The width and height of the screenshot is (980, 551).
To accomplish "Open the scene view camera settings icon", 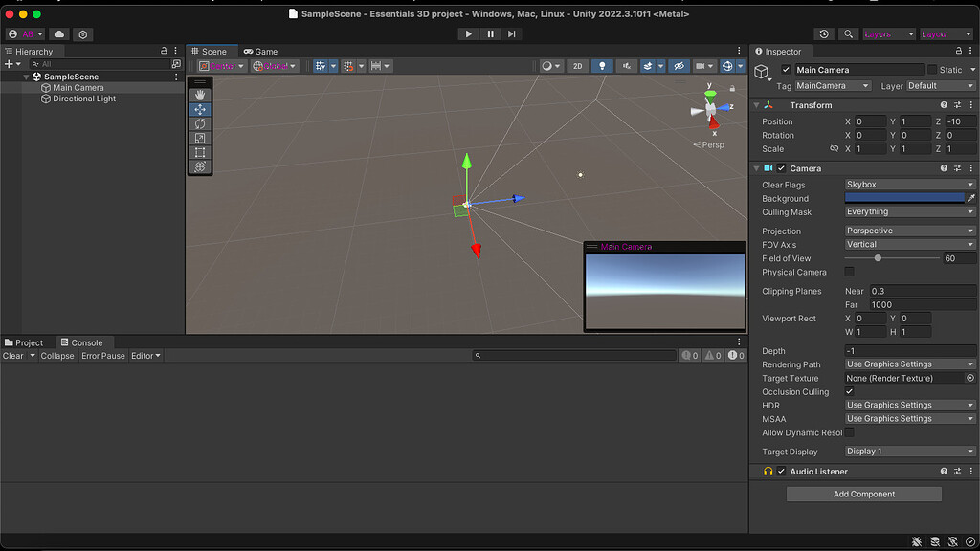I will pyautogui.click(x=702, y=65).
